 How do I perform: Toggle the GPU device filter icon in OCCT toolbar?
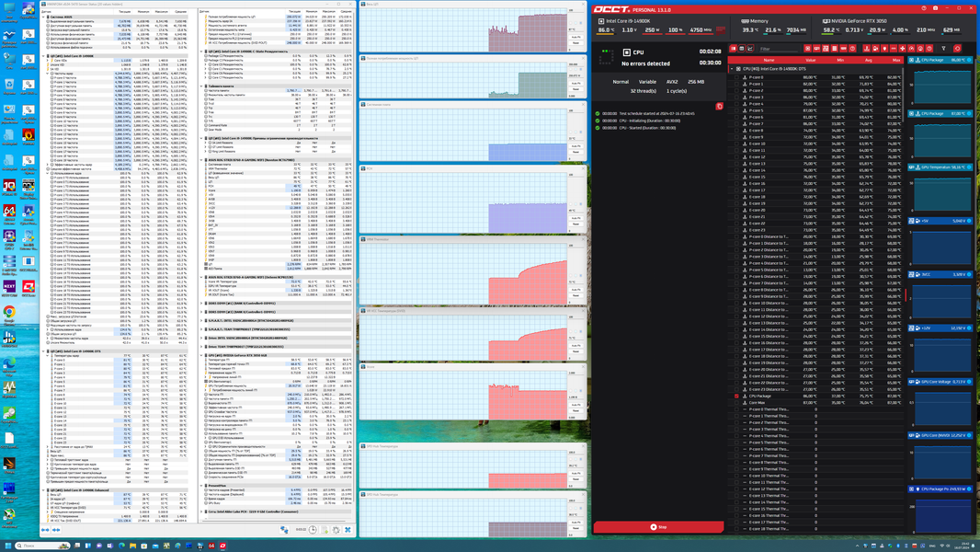[816, 48]
